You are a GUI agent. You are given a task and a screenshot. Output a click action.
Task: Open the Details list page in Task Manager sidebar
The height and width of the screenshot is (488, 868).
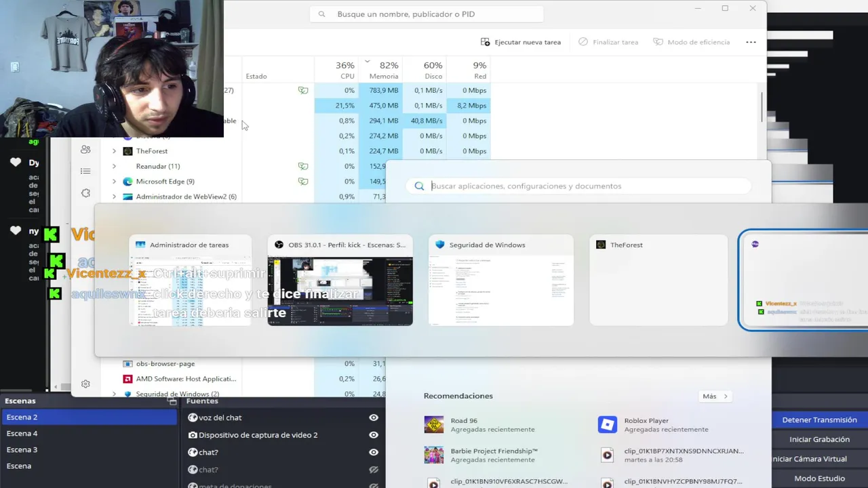85,171
